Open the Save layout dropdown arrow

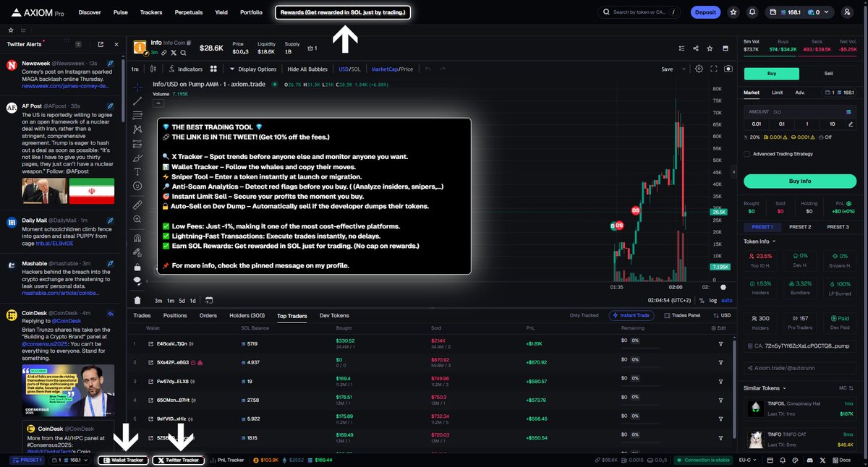coord(684,69)
